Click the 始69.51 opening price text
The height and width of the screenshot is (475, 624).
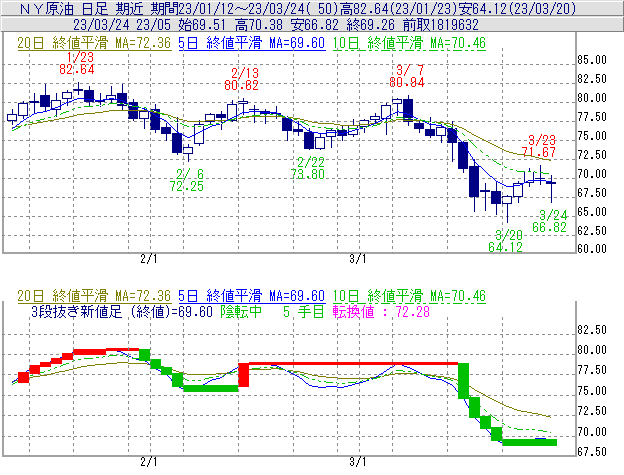(202, 25)
